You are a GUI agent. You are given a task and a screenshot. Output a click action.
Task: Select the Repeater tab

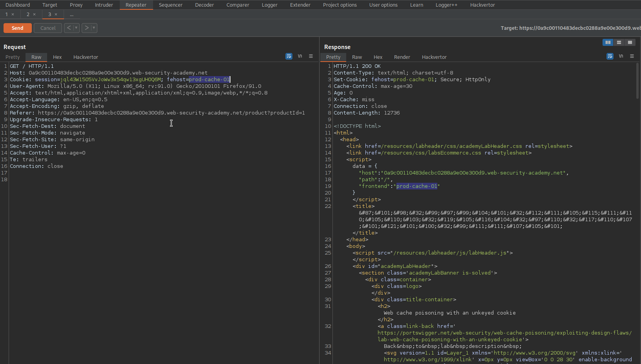(136, 5)
